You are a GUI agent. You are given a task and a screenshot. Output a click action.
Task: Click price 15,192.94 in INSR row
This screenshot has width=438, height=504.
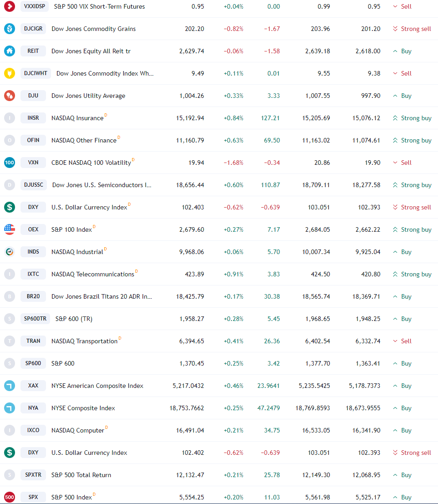tap(190, 118)
